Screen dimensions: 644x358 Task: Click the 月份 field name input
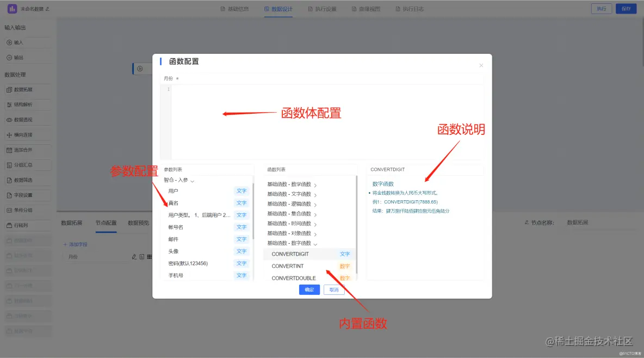[96, 256]
